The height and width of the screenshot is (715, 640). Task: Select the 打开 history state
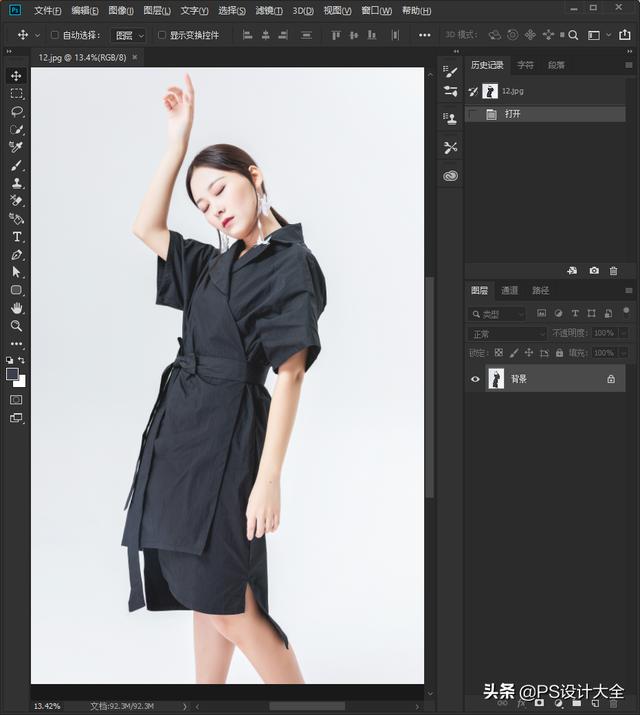click(545, 114)
